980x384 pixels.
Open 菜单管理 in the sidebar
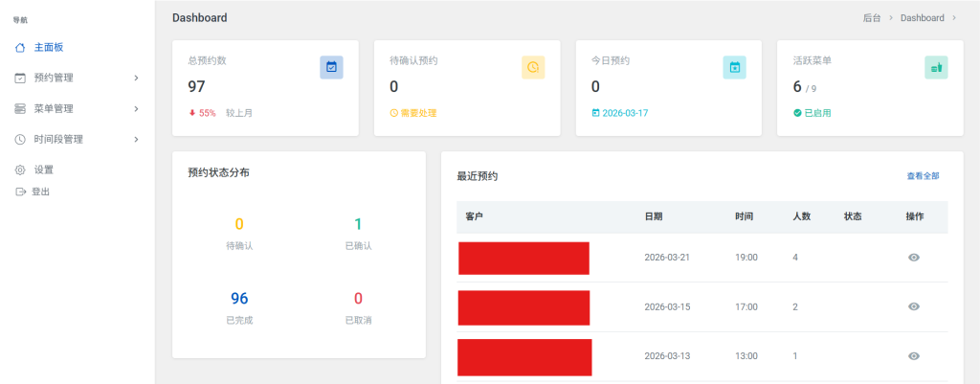[54, 108]
